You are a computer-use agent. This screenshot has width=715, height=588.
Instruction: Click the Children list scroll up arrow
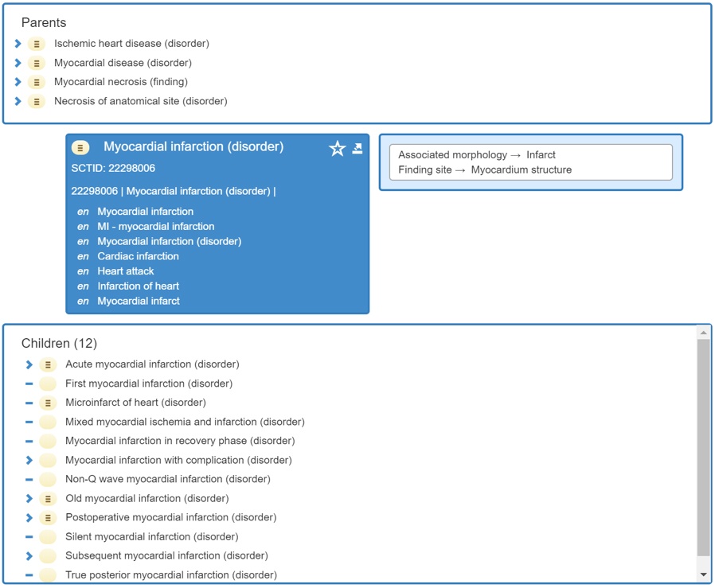[x=704, y=333]
